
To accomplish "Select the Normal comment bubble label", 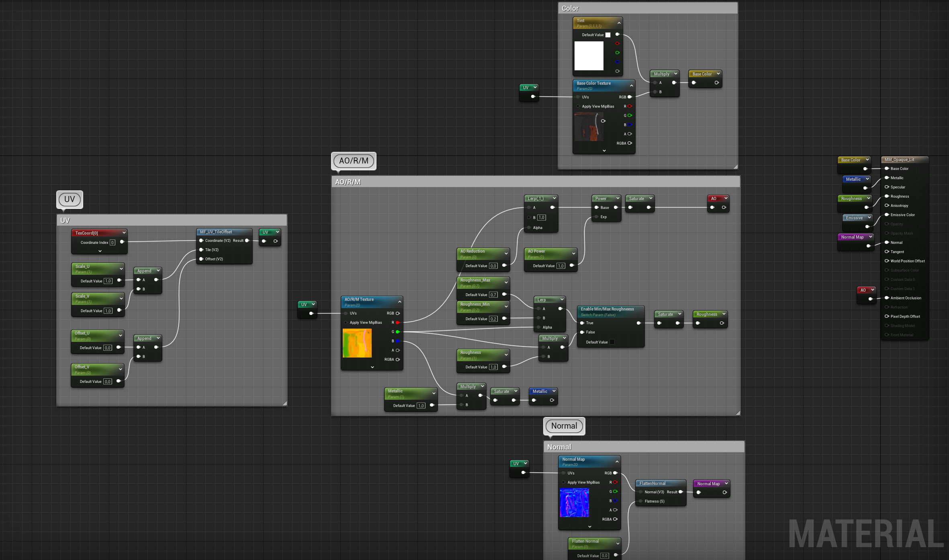I will 564,426.
